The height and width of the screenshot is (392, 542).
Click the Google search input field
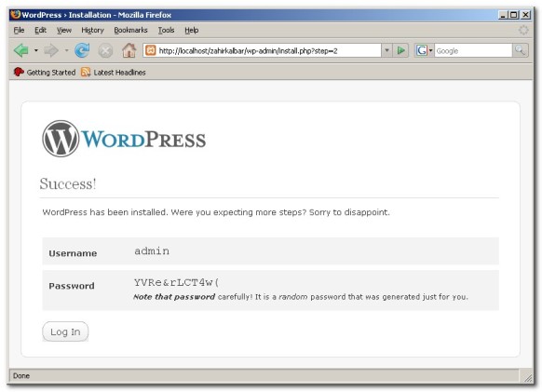(473, 51)
